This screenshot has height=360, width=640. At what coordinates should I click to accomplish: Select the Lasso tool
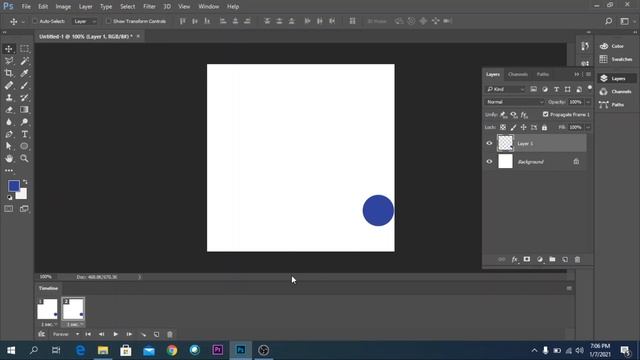pyautogui.click(x=9, y=61)
